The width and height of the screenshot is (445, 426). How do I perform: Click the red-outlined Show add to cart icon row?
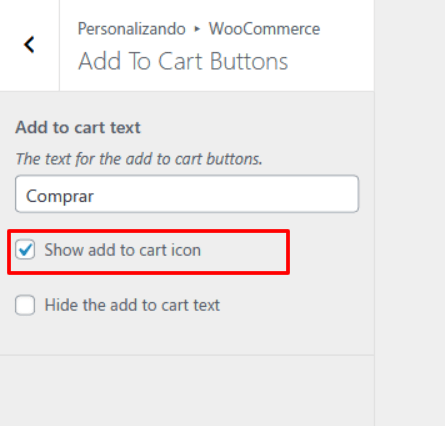coord(148,252)
